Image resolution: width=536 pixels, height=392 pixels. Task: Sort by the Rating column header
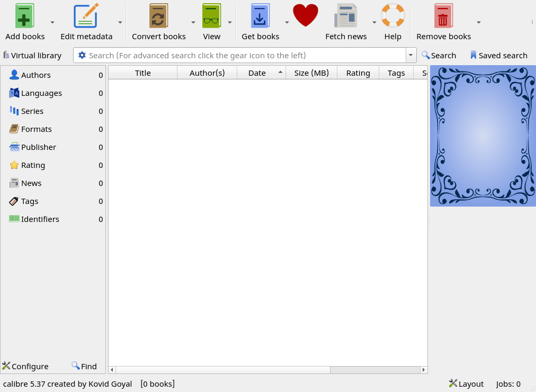(x=358, y=73)
